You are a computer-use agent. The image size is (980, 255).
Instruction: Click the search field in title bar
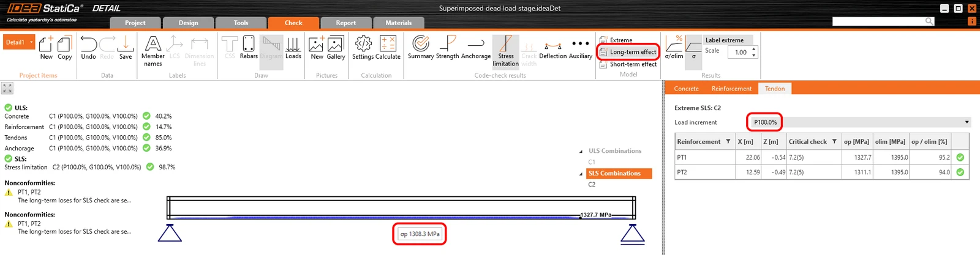[878, 21]
